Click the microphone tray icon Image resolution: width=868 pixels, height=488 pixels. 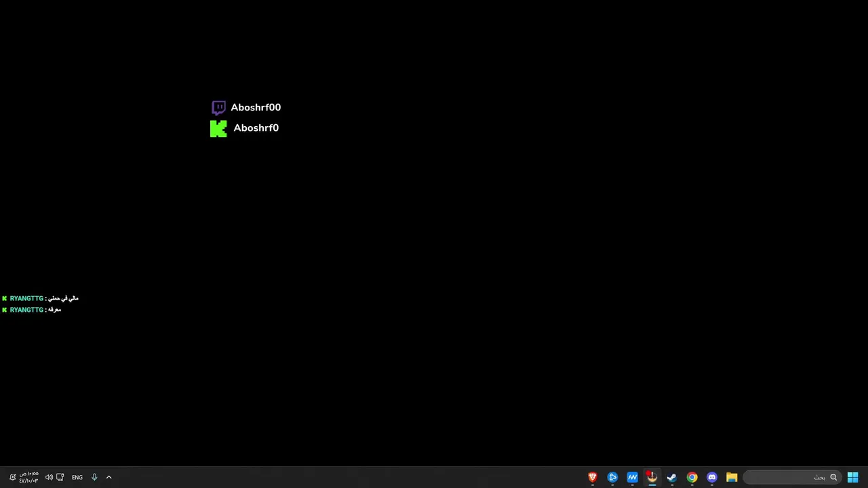(x=94, y=477)
